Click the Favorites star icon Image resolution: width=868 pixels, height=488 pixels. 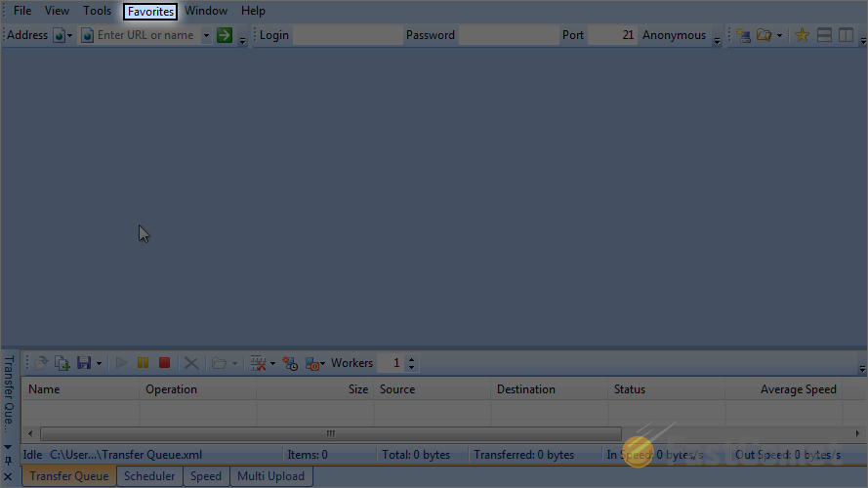click(802, 35)
